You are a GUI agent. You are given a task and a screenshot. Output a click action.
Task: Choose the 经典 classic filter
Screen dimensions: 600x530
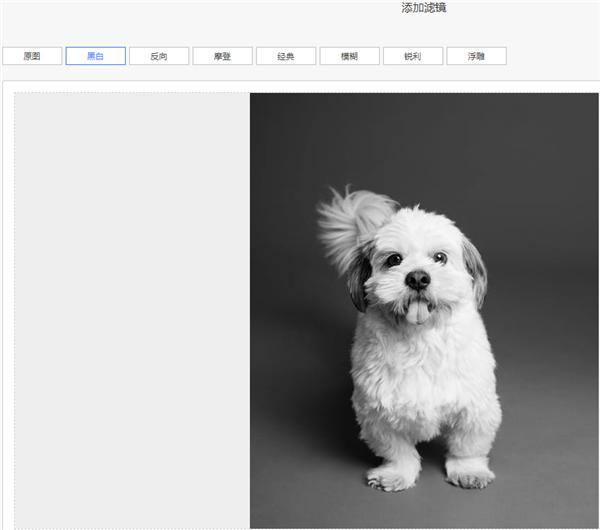(286, 56)
